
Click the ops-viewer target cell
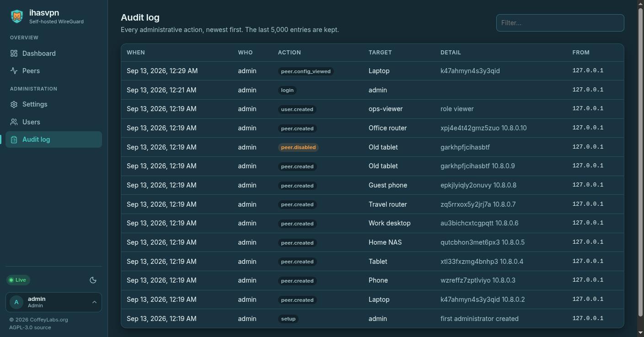(386, 109)
